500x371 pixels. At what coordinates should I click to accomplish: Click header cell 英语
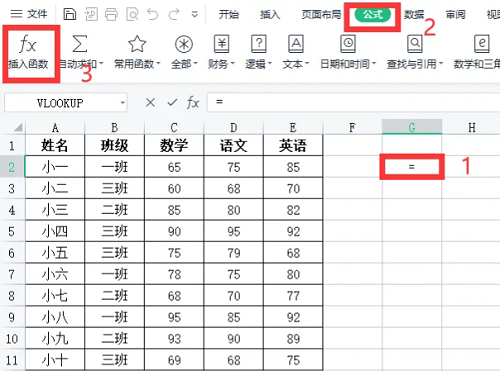coord(293,146)
